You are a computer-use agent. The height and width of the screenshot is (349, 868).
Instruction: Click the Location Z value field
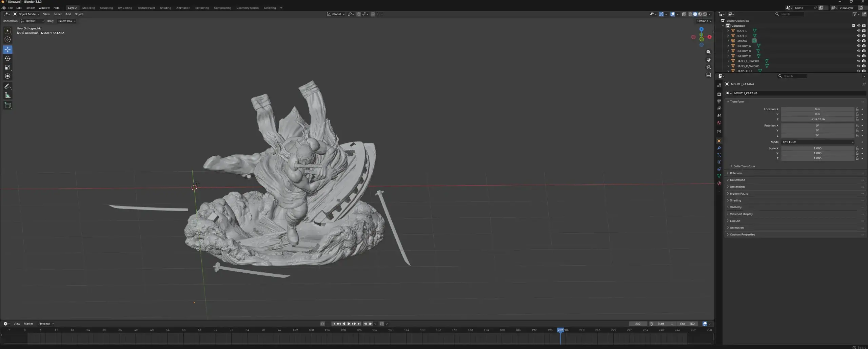coord(817,119)
